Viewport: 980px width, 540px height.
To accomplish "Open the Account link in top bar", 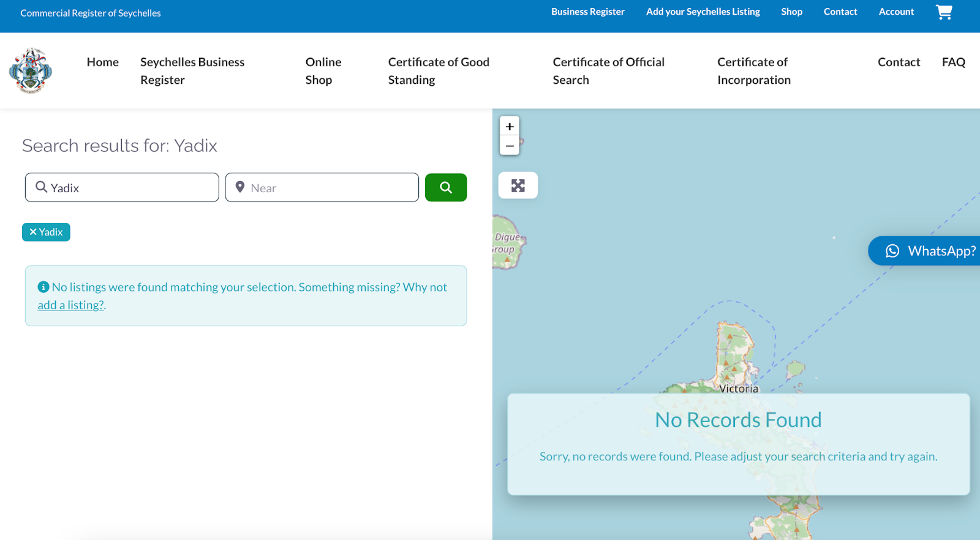I will pos(896,12).
